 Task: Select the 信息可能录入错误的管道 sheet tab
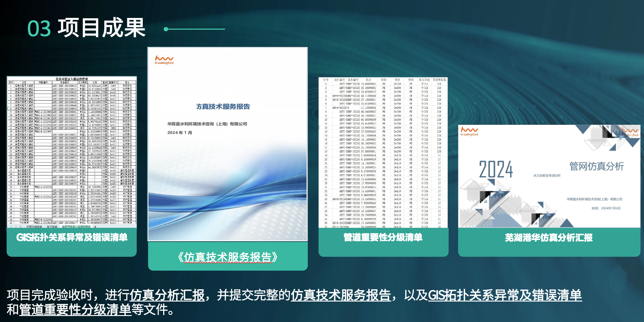pos(76,227)
